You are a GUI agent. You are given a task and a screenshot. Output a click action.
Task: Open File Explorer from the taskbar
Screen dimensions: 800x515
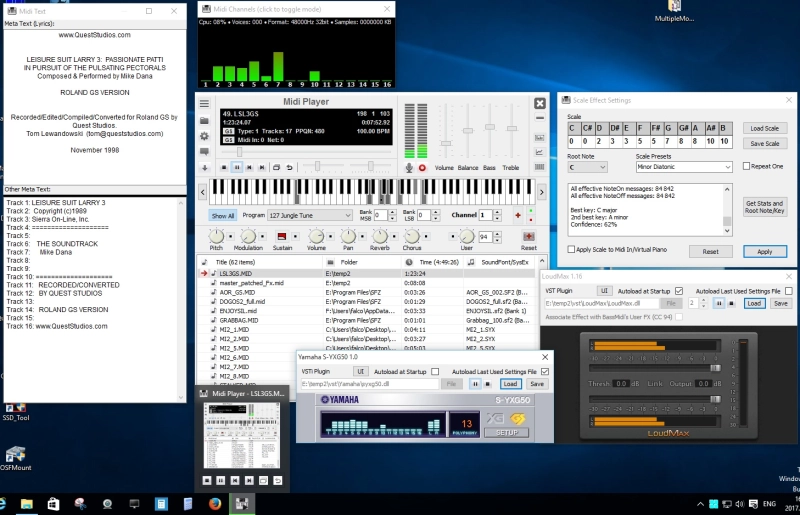(x=27, y=504)
